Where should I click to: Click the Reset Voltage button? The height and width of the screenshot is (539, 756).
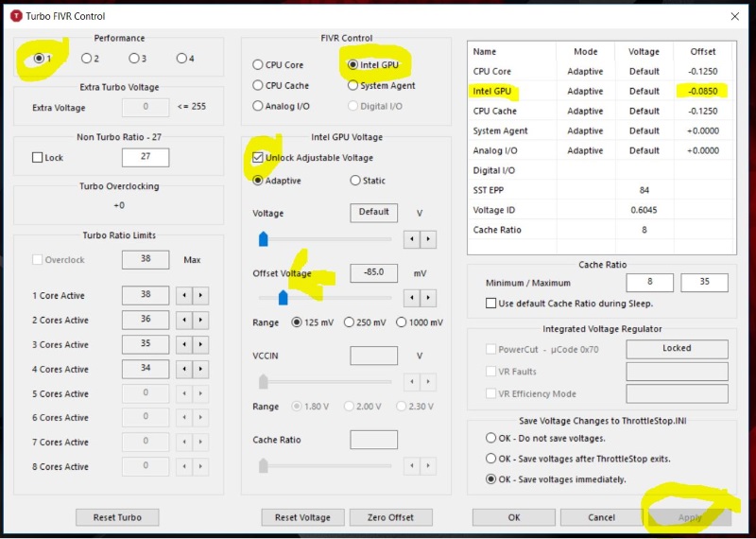[302, 517]
